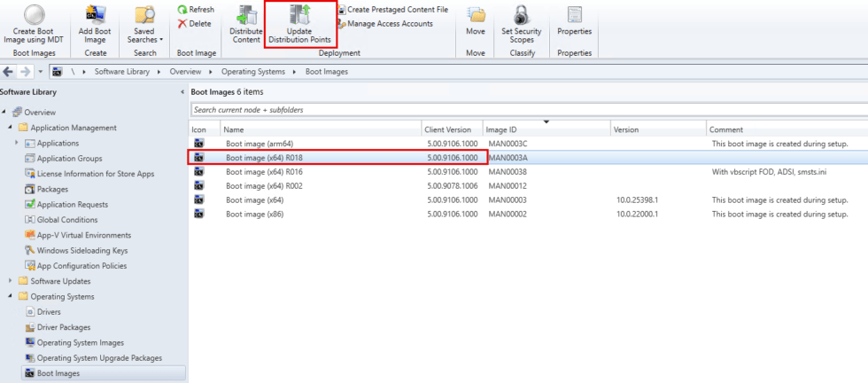
Task: Click the Operating Systems breadcrumb
Action: (253, 72)
